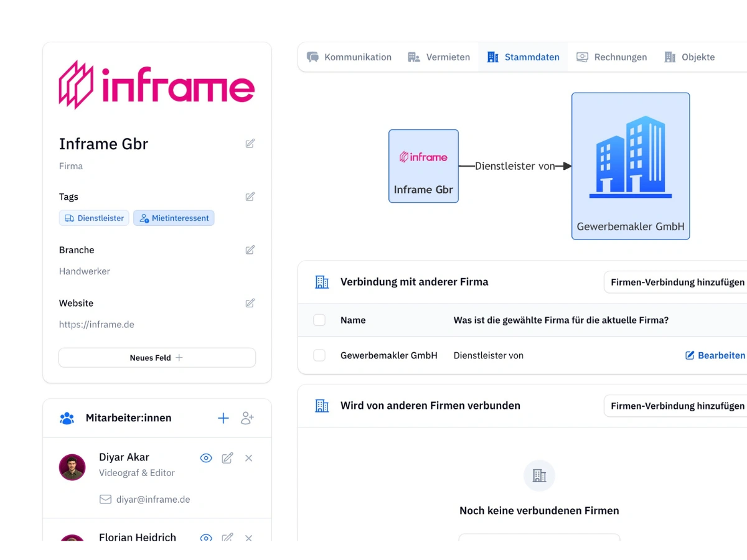This screenshot has width=747, height=560.
Task: Click the Gewerbemakler GmbH node in diagram
Action: [631, 166]
